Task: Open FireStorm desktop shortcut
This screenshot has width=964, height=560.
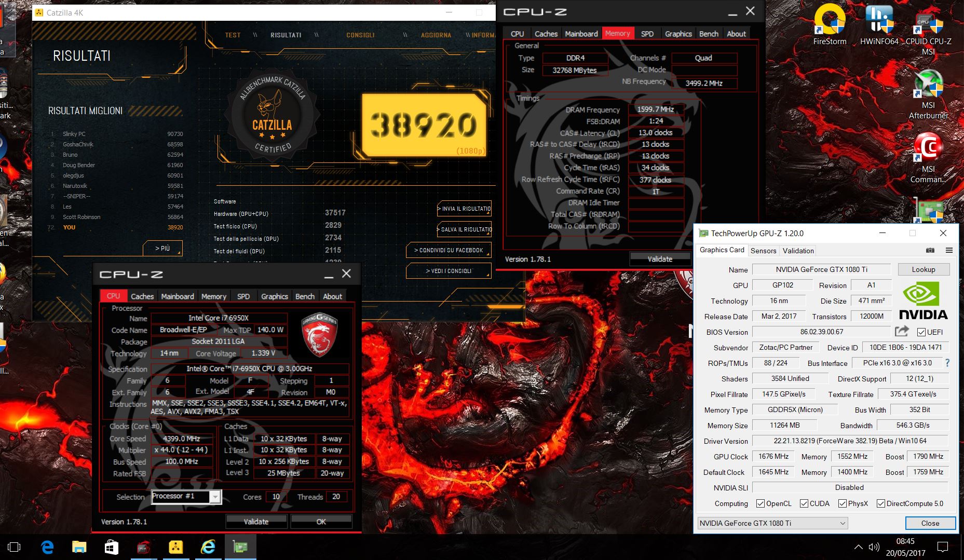Action: coord(829,25)
